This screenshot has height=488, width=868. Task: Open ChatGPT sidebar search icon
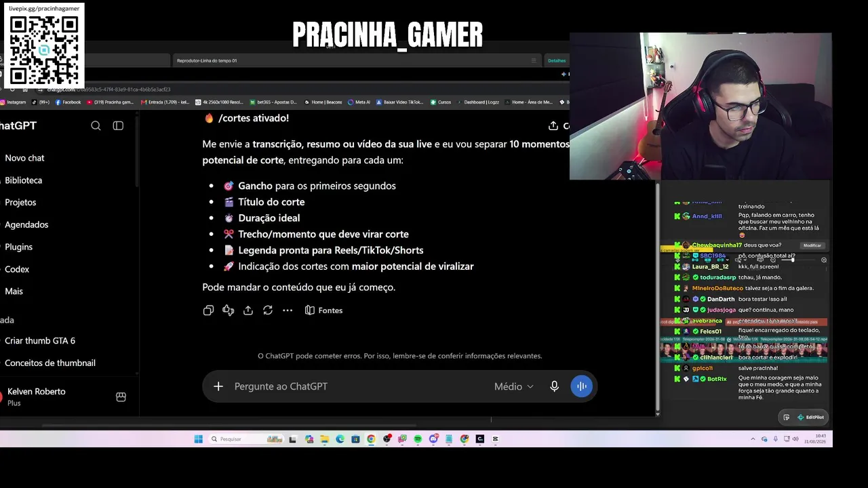96,125
